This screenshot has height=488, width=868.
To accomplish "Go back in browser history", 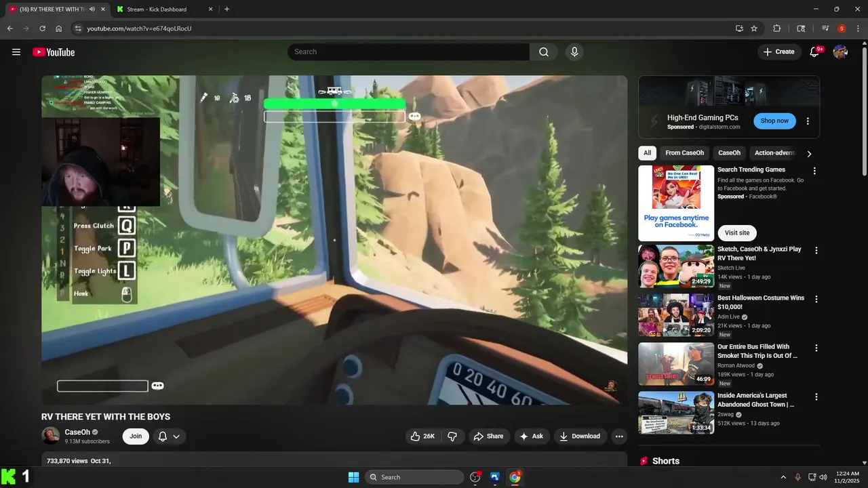I will point(9,28).
